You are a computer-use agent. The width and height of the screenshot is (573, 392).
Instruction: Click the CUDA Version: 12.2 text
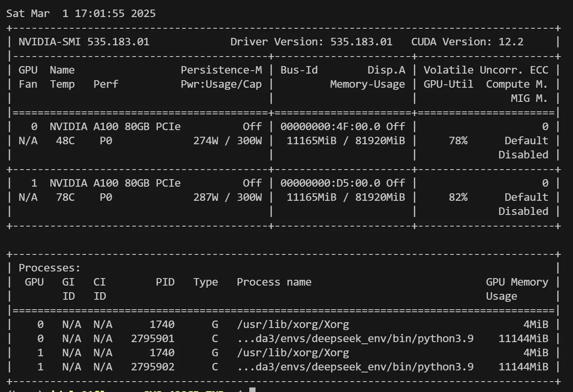coord(467,42)
